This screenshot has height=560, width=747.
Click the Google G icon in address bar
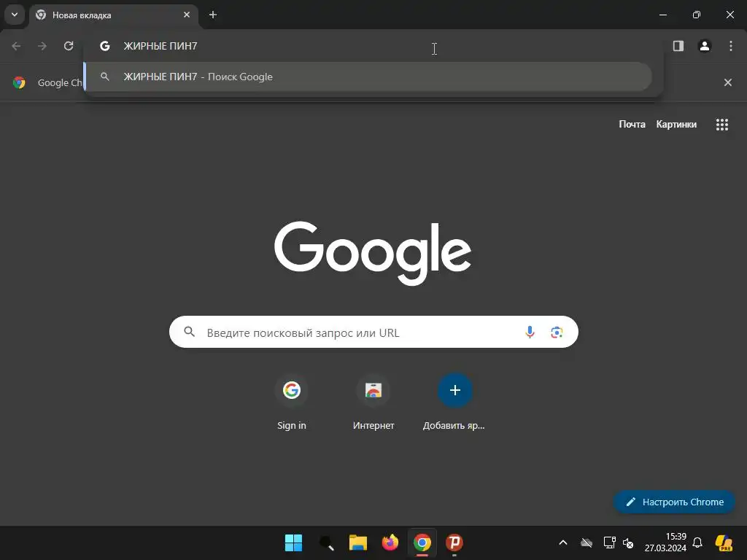point(105,46)
